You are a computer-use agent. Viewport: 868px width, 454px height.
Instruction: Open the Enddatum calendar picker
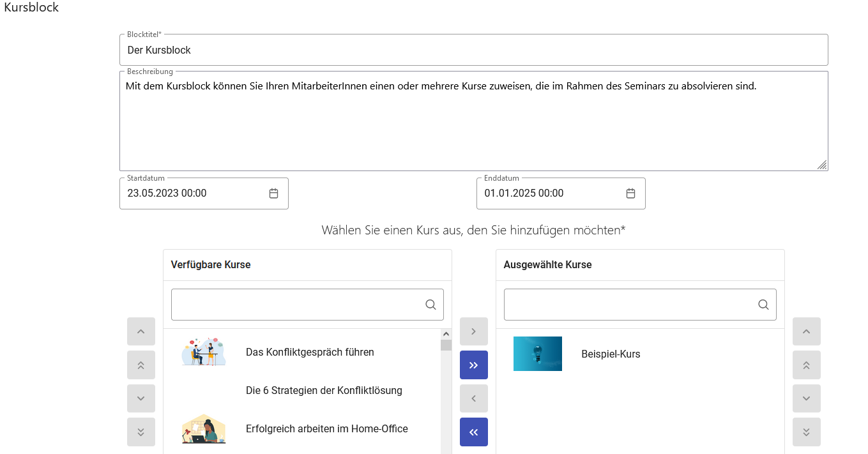tap(630, 193)
